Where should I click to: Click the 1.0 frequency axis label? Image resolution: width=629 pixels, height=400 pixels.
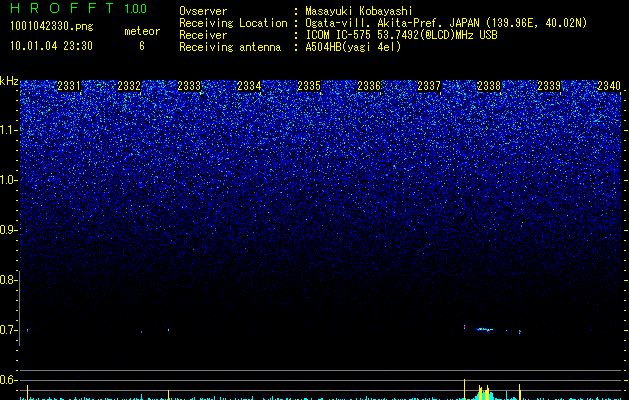click(8, 180)
